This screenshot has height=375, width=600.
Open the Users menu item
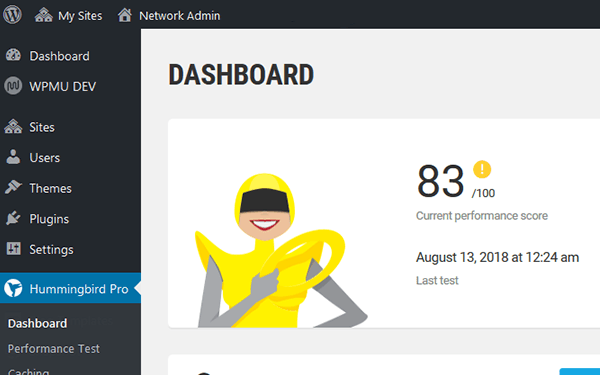point(44,158)
